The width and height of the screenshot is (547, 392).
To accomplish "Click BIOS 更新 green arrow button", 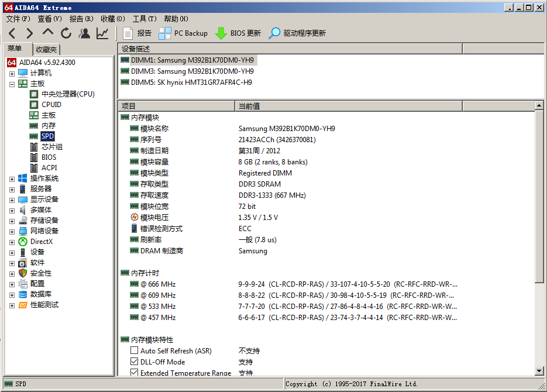I will (x=238, y=33).
